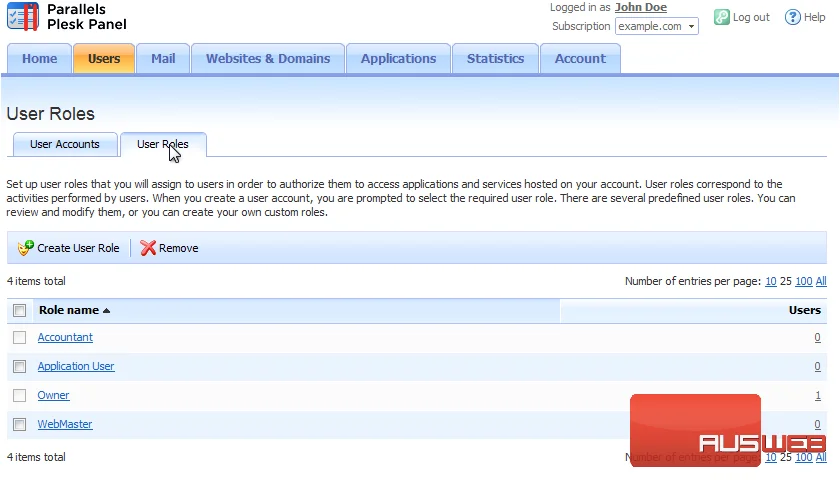Click the Parallels Plesk Panel logo icon
The width and height of the screenshot is (840, 480).
click(23, 17)
